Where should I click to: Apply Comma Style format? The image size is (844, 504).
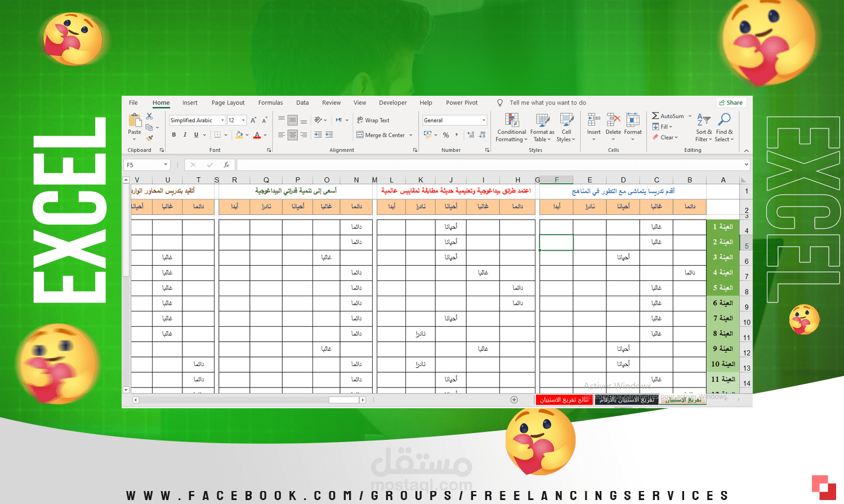[x=457, y=135]
